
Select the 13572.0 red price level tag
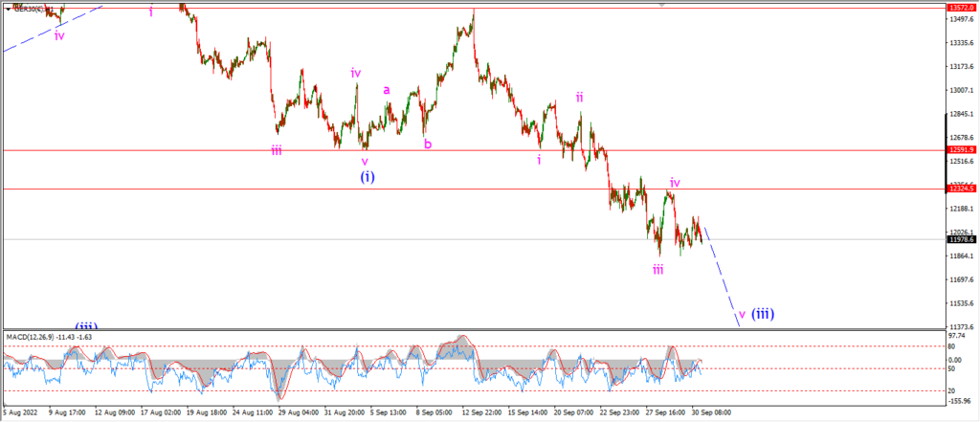[959, 8]
